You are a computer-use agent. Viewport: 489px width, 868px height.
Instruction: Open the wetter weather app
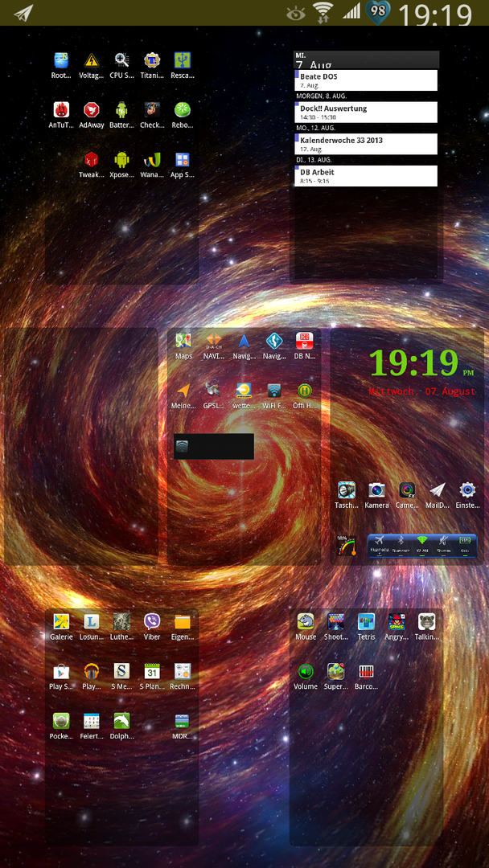pos(244,391)
